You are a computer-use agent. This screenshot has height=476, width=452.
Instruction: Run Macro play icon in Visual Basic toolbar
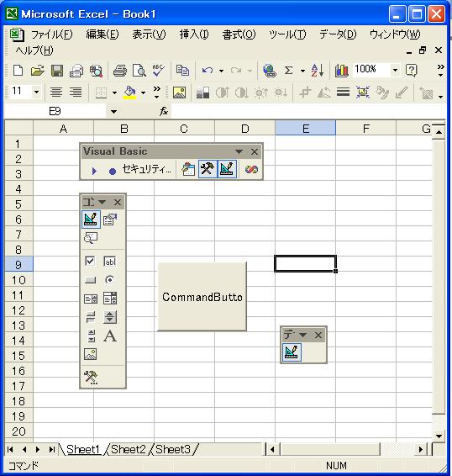pyautogui.click(x=94, y=171)
